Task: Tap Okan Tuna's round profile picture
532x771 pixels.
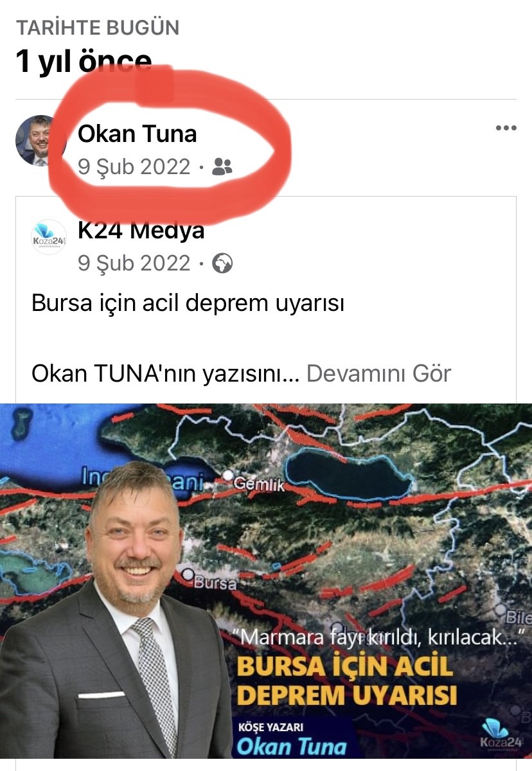Action: 38,141
